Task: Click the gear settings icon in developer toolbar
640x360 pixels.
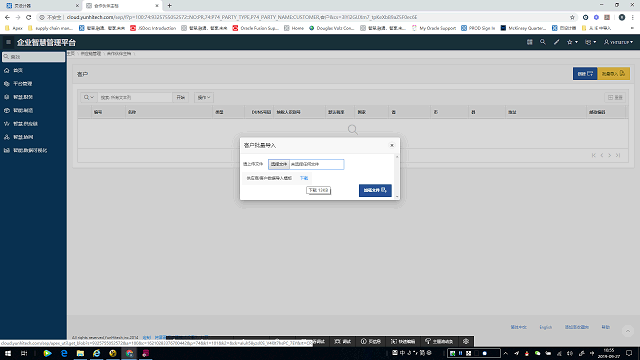Action: click(466, 342)
